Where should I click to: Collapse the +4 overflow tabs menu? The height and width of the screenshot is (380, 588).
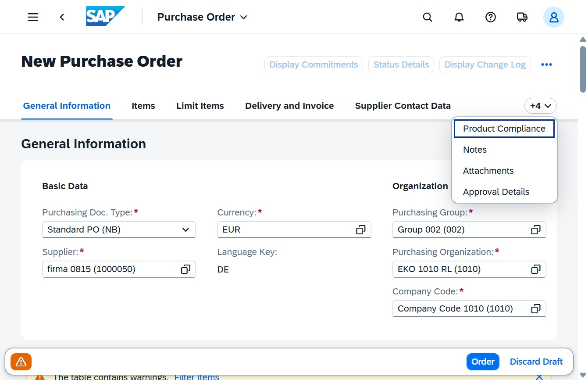(x=541, y=106)
